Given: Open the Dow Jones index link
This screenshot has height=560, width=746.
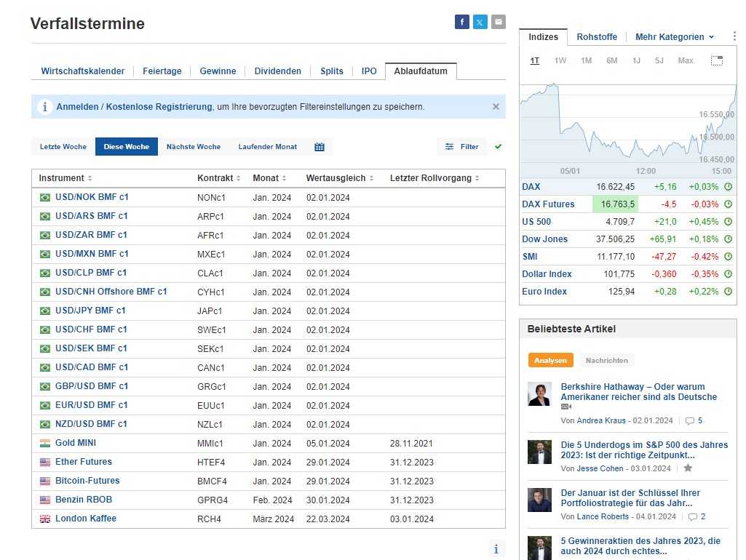Looking at the screenshot, I should (544, 239).
